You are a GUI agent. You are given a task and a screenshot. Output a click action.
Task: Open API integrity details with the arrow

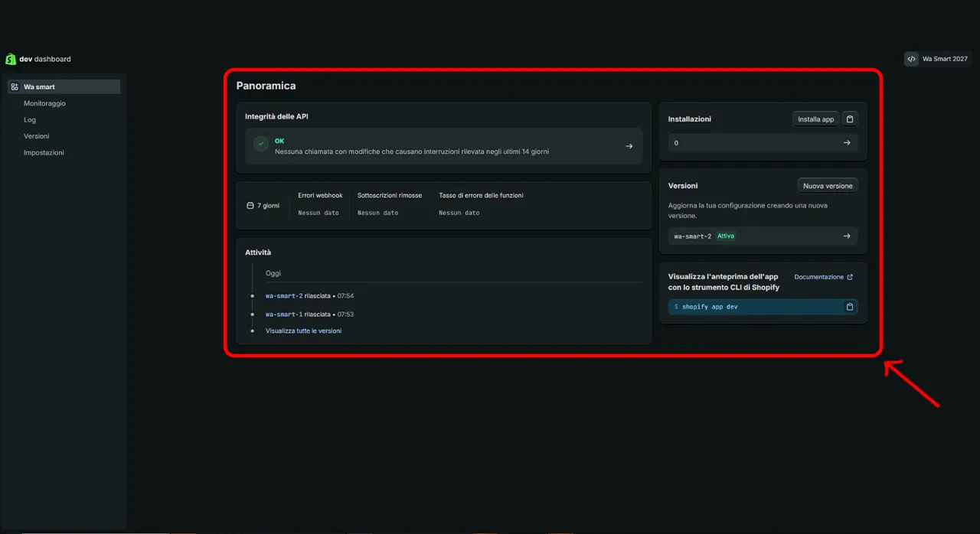point(629,146)
